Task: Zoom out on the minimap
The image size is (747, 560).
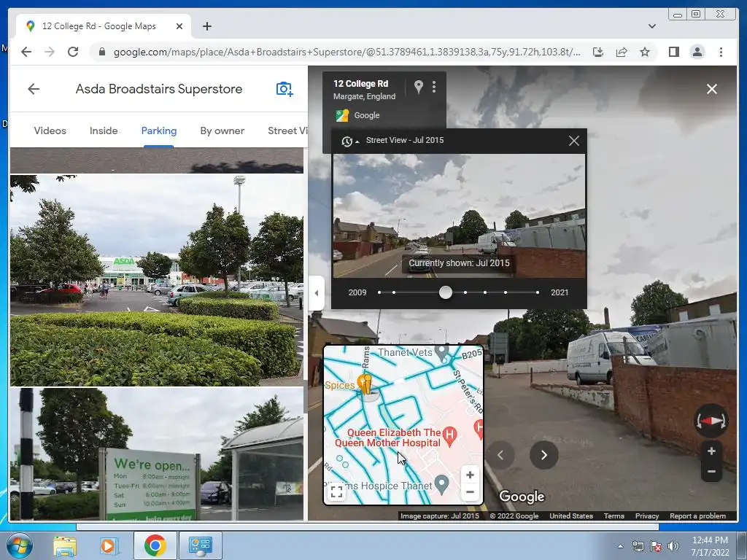Action: (470, 492)
